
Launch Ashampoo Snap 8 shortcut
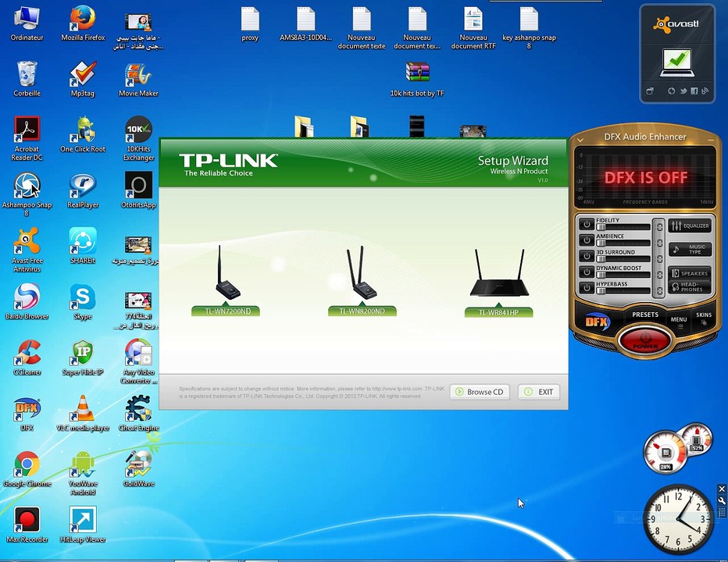pos(27,194)
